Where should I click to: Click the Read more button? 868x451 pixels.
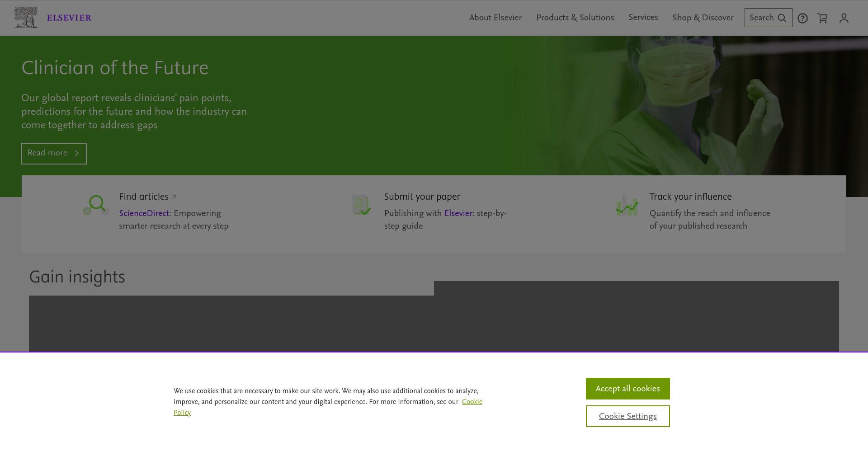pos(54,153)
